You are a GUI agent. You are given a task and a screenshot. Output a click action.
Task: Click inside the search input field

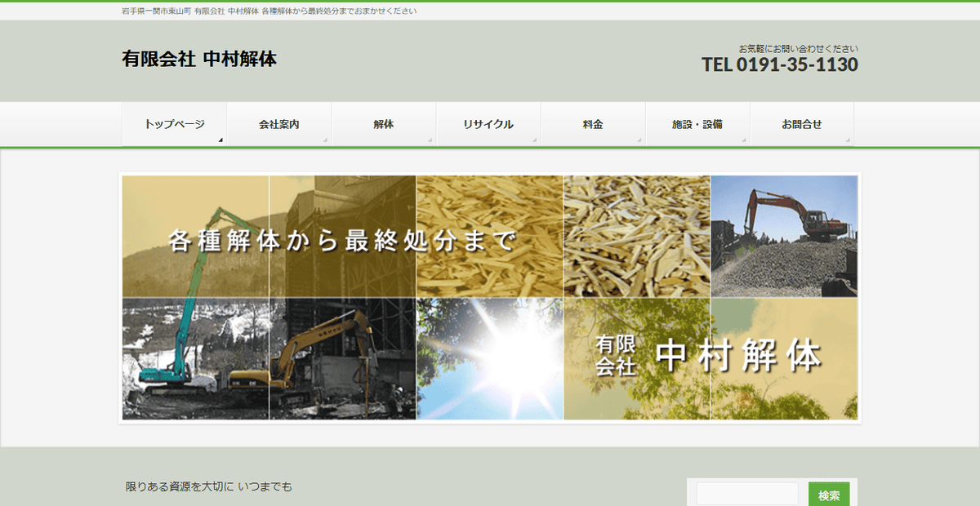pyautogui.click(x=746, y=493)
